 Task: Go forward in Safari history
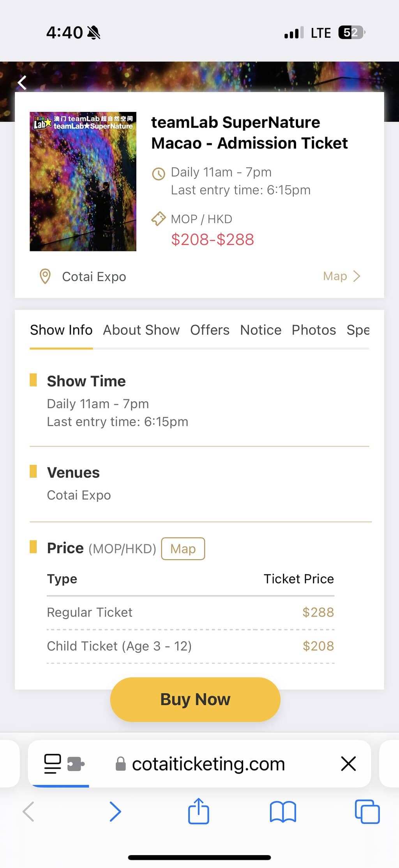[115, 811]
